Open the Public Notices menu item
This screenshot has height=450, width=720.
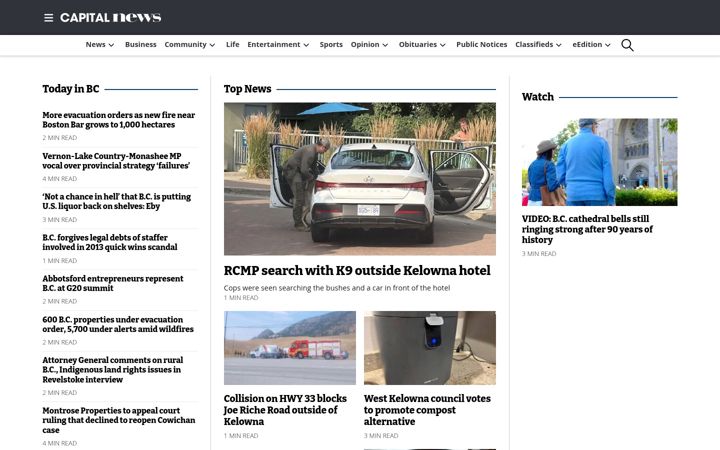pos(482,45)
